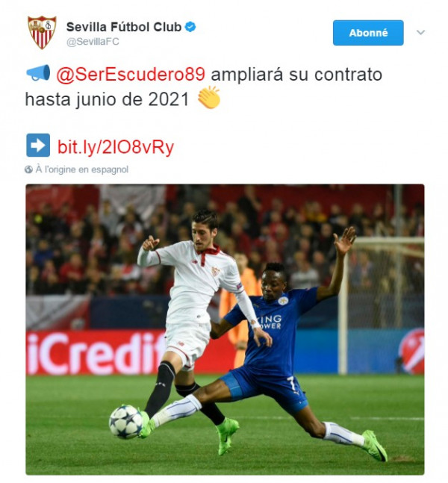The height and width of the screenshot is (483, 448).
Task: Open the @SevillaFC handle
Action: (x=93, y=42)
